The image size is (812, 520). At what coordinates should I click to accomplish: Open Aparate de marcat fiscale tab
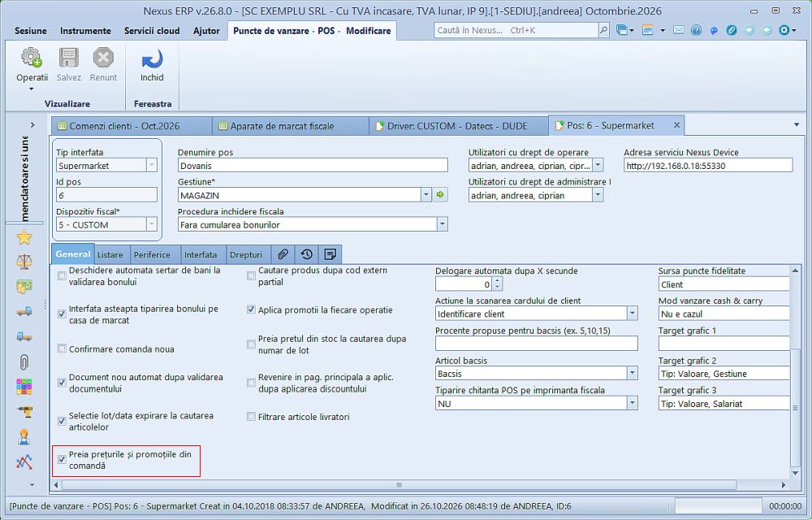282,126
